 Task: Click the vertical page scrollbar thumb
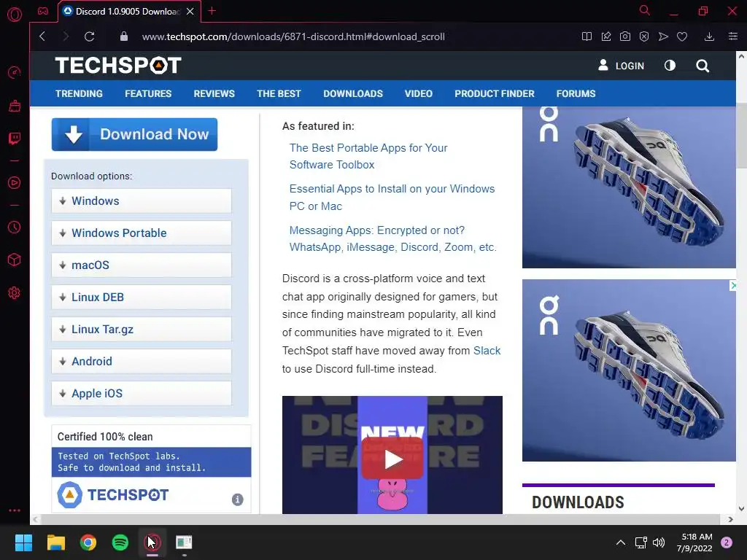click(x=741, y=135)
